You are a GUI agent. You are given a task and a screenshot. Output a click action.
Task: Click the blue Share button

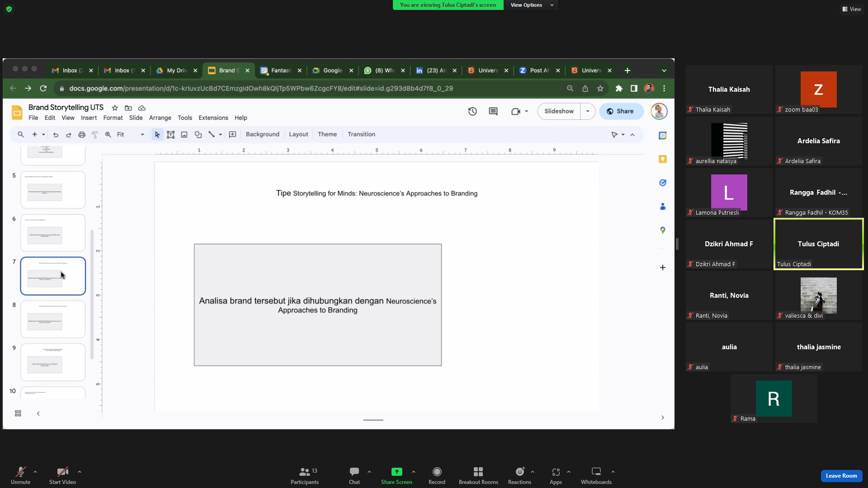(x=621, y=111)
